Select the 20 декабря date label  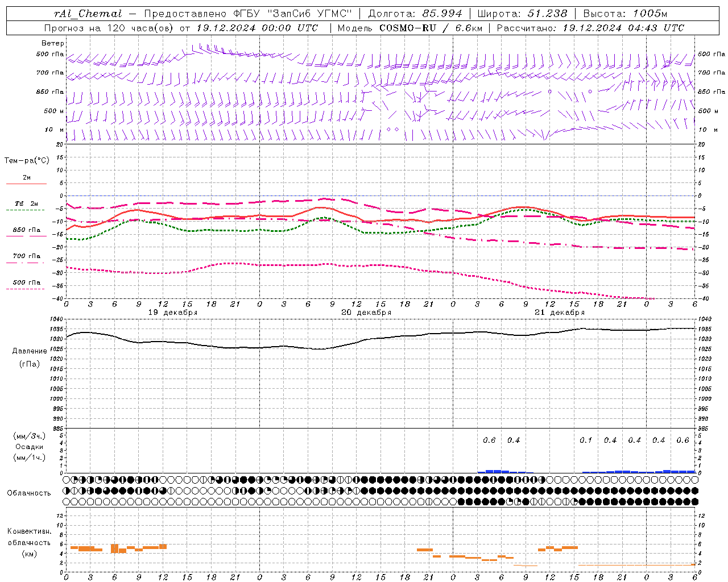[366, 313]
